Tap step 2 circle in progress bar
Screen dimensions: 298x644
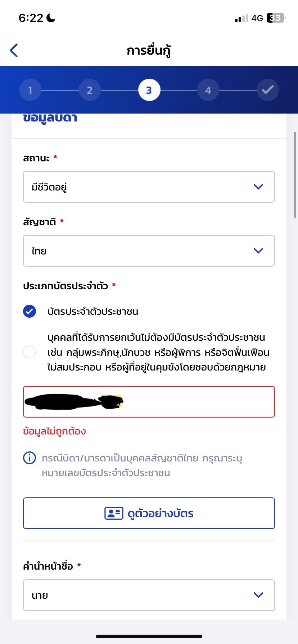(x=90, y=90)
